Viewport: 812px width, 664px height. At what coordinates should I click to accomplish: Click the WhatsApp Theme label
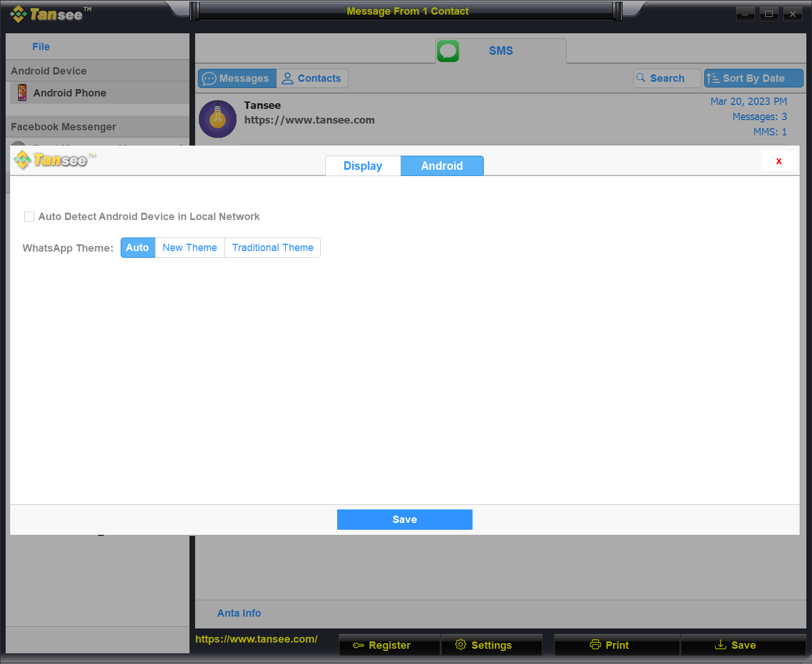[68, 248]
